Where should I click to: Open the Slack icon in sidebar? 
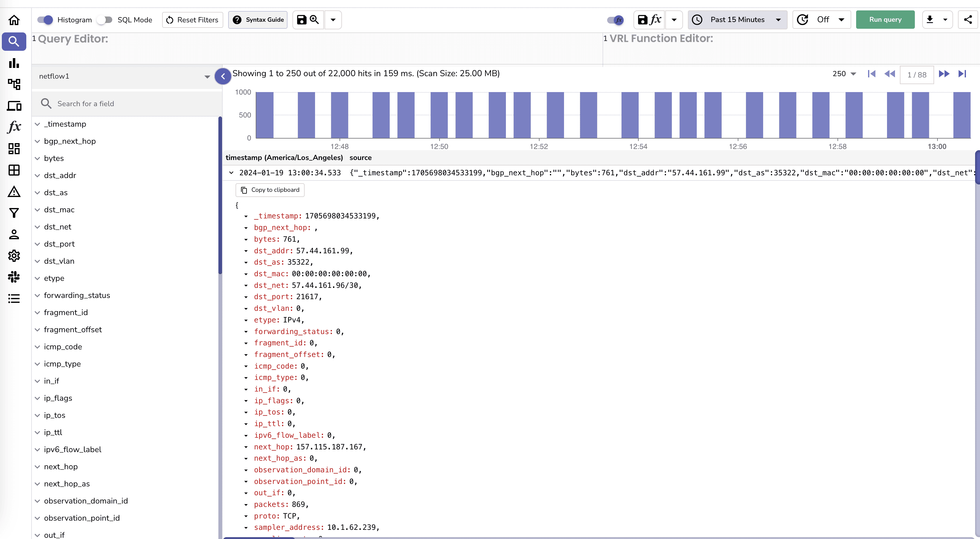pyautogui.click(x=14, y=277)
